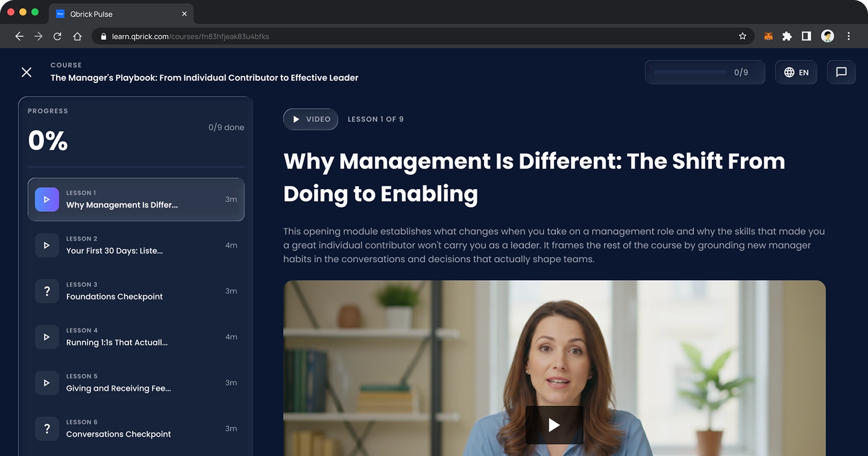The width and height of the screenshot is (868, 456).
Task: Toggle the browser side panel
Action: point(807,36)
